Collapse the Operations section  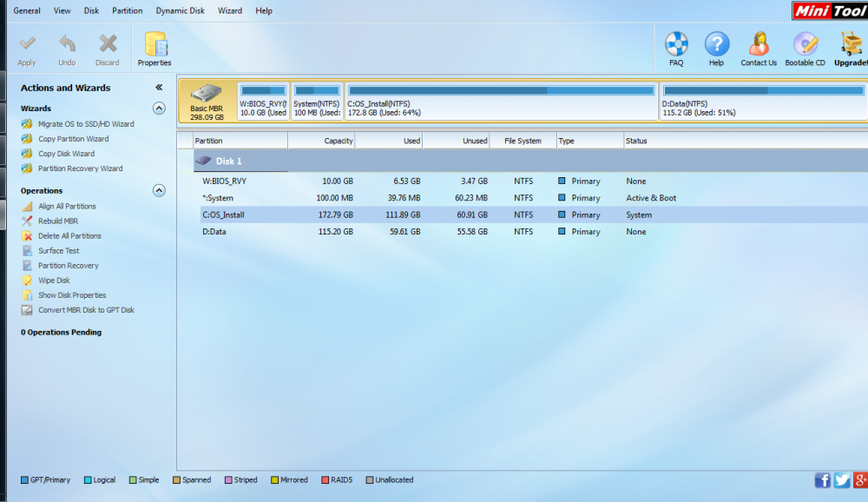[x=159, y=190]
